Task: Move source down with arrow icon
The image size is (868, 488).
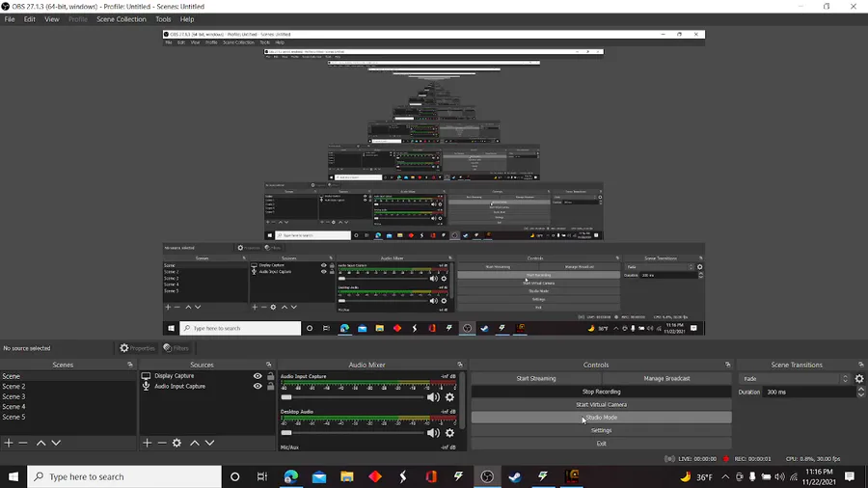Action: [210, 443]
